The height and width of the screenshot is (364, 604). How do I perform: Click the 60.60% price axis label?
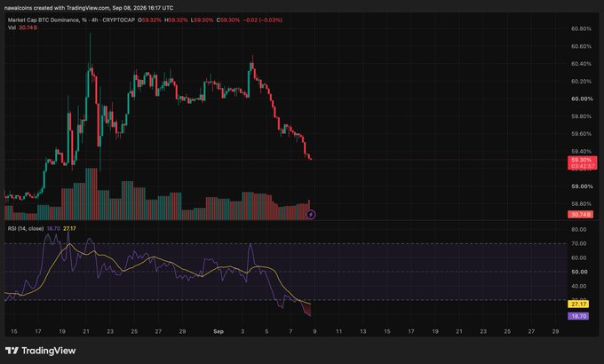click(581, 46)
